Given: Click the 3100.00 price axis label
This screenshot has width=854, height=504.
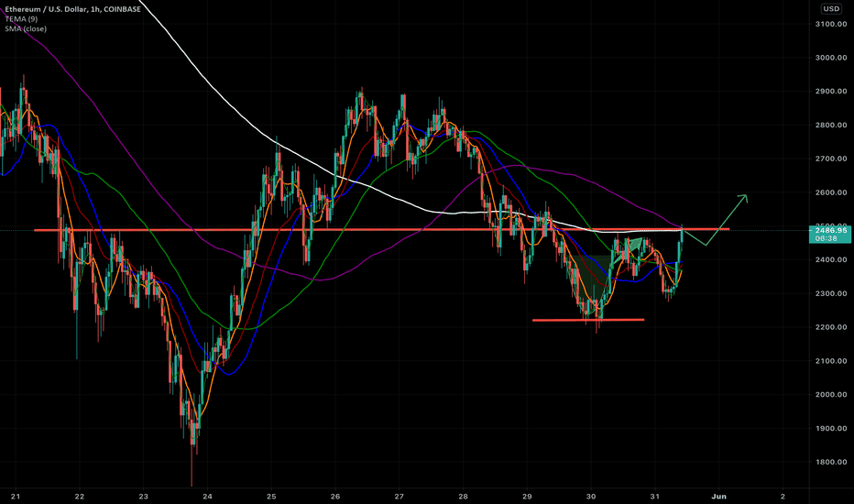Looking at the screenshot, I should [831, 24].
